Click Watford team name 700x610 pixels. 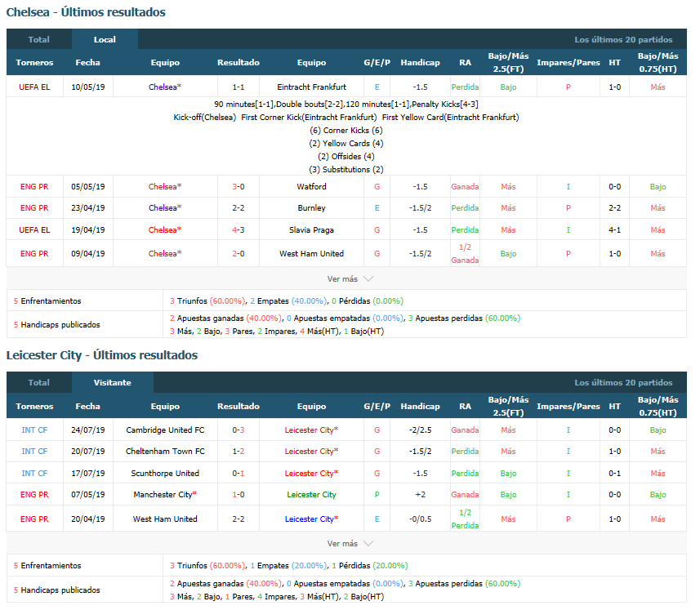pyautogui.click(x=311, y=186)
